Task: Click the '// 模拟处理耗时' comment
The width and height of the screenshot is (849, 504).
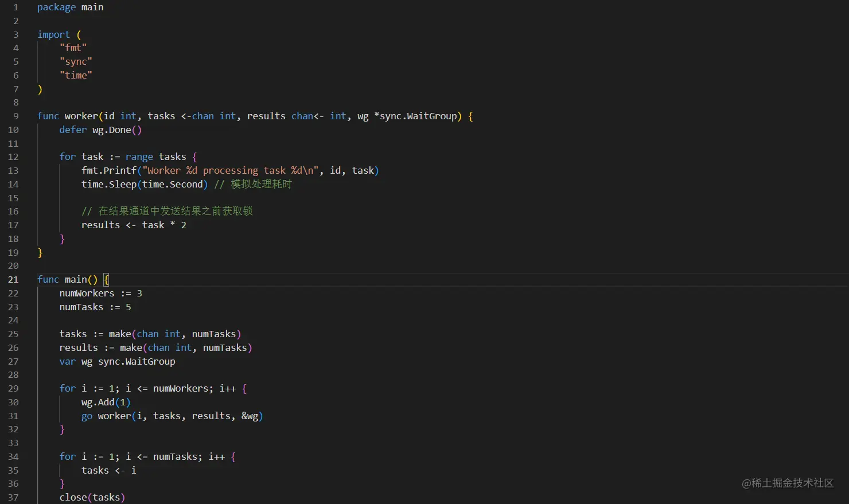Action: (x=253, y=185)
